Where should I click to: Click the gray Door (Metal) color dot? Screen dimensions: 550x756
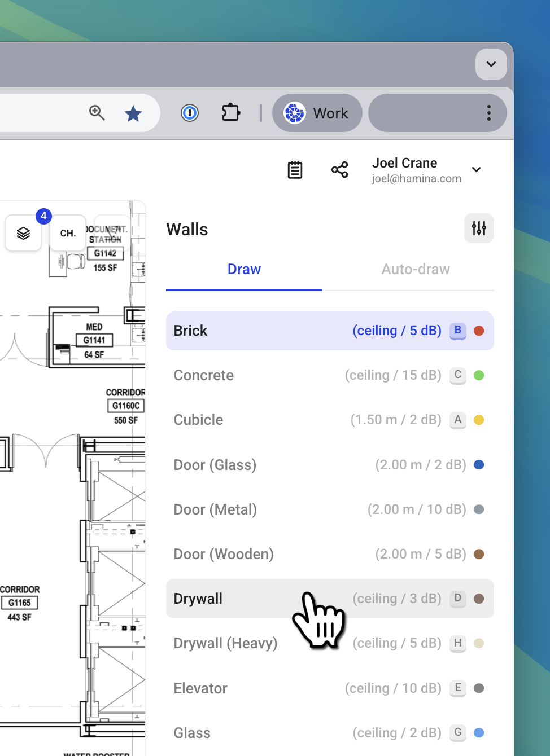point(479,509)
